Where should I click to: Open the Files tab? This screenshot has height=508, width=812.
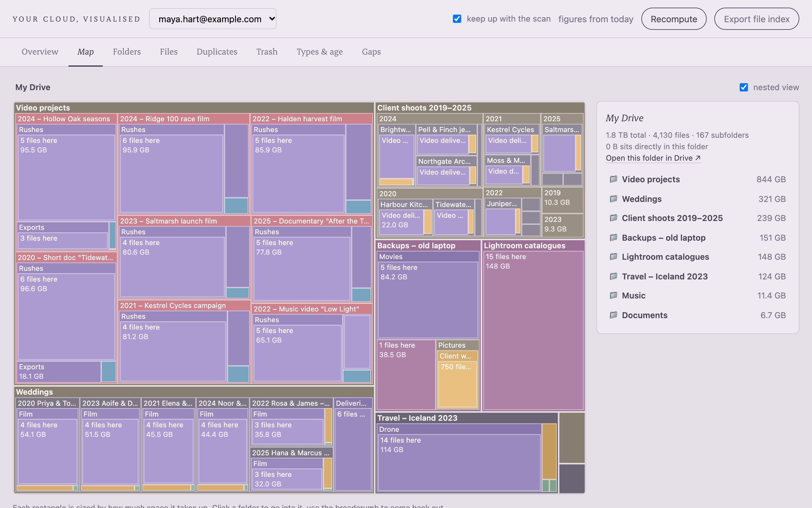coord(168,52)
